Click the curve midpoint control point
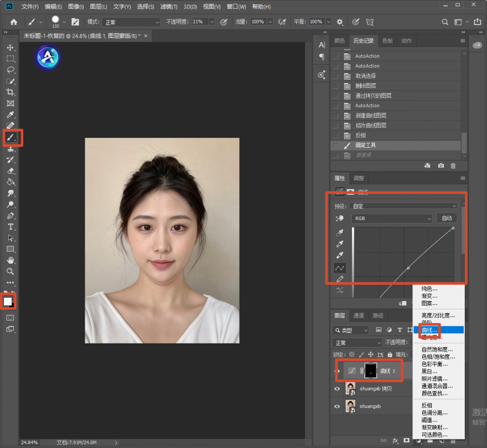This screenshot has height=448, width=487. click(x=408, y=268)
